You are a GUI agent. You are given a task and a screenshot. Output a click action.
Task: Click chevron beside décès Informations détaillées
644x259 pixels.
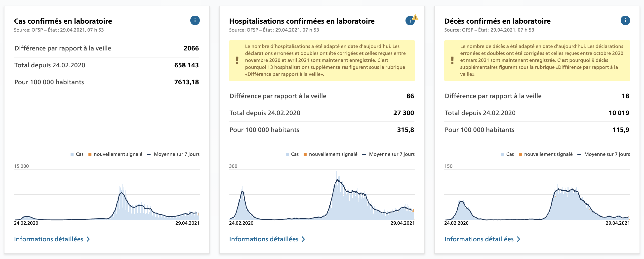(x=519, y=239)
